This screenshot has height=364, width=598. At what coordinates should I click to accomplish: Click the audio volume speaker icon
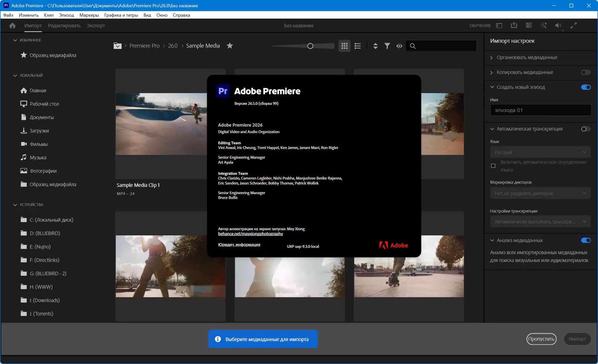click(558, 26)
